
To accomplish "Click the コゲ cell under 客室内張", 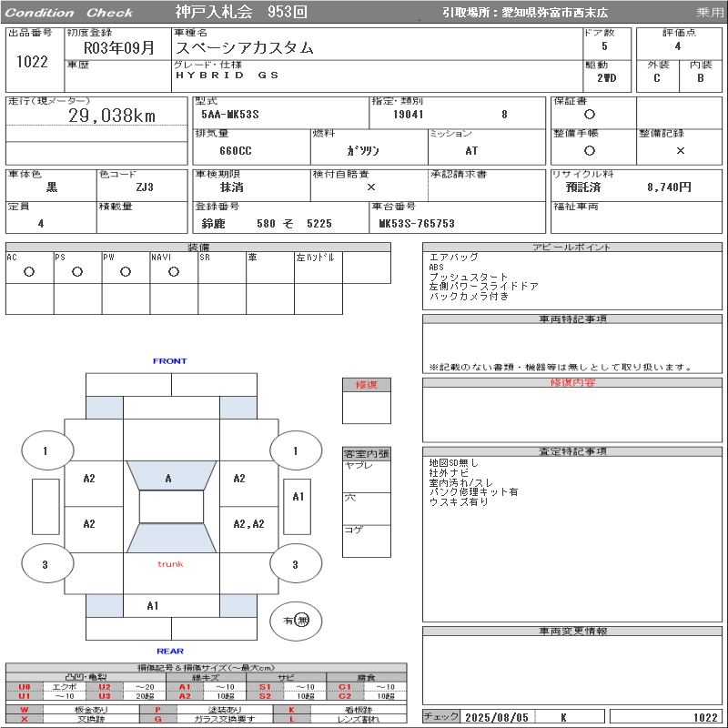I will (367, 541).
